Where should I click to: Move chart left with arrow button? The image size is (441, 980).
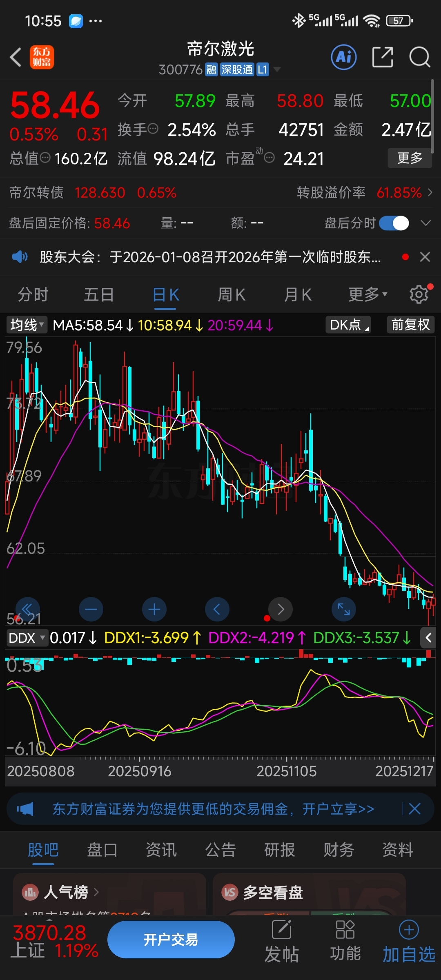(217, 609)
